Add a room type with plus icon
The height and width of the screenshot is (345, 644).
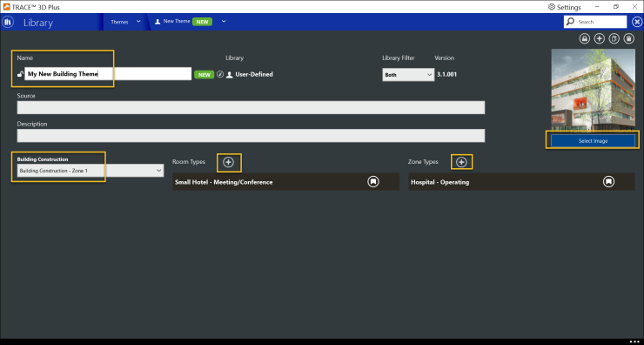pyautogui.click(x=228, y=162)
